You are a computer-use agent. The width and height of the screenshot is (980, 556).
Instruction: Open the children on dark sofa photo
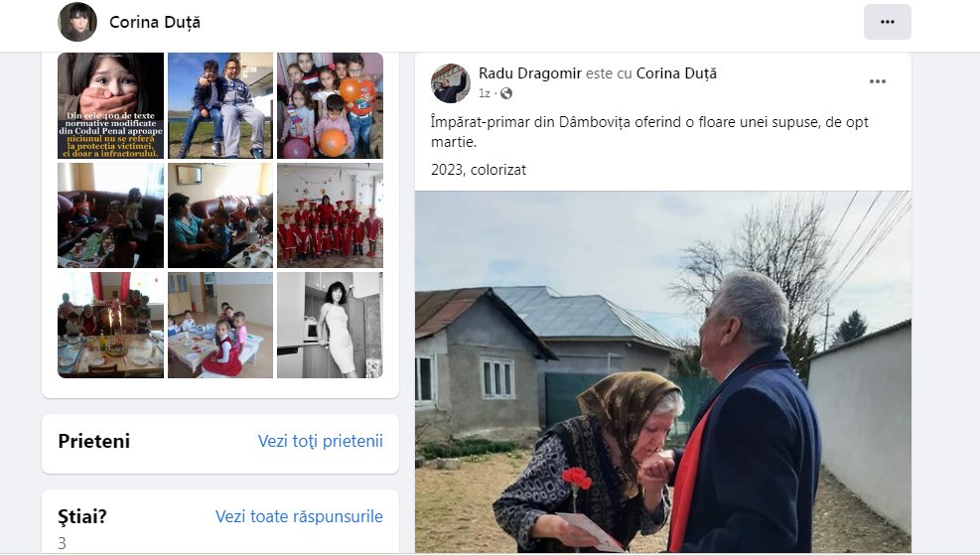110,215
